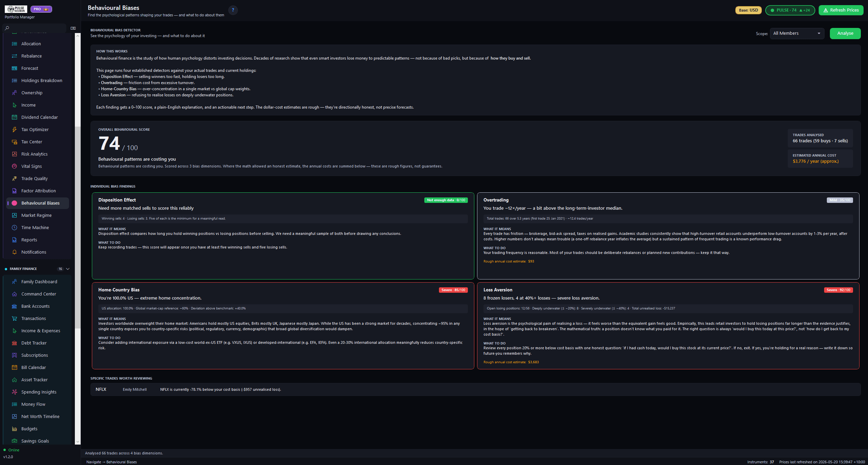Open Subscriptions menu item

tap(38, 355)
